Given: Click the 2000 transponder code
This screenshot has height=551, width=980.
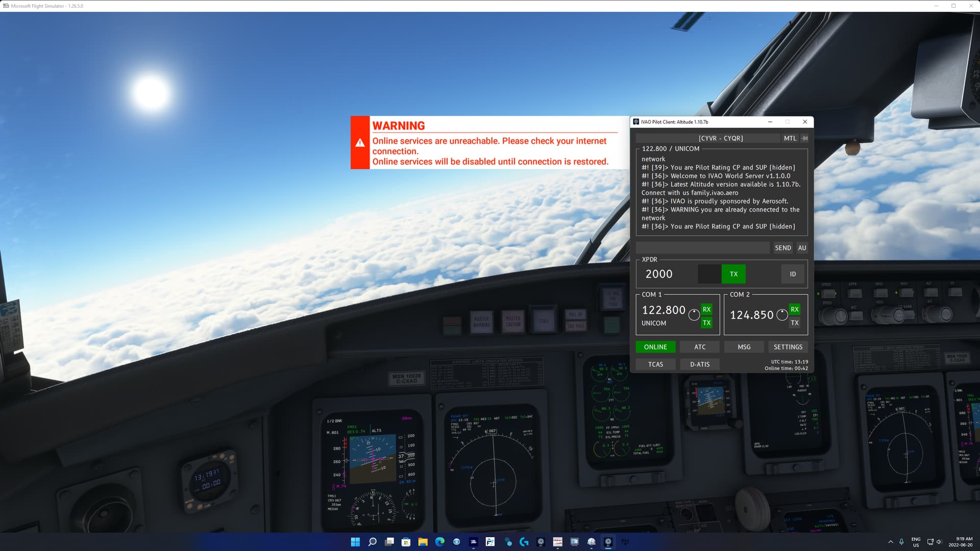Looking at the screenshot, I should 658,274.
